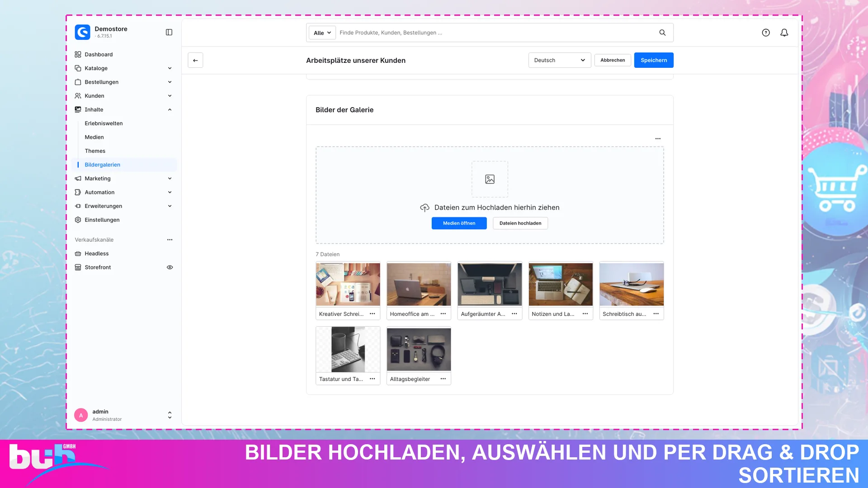This screenshot has width=868, height=488.
Task: Select the Bildergalerien menu entry
Action: pyautogui.click(x=124, y=165)
